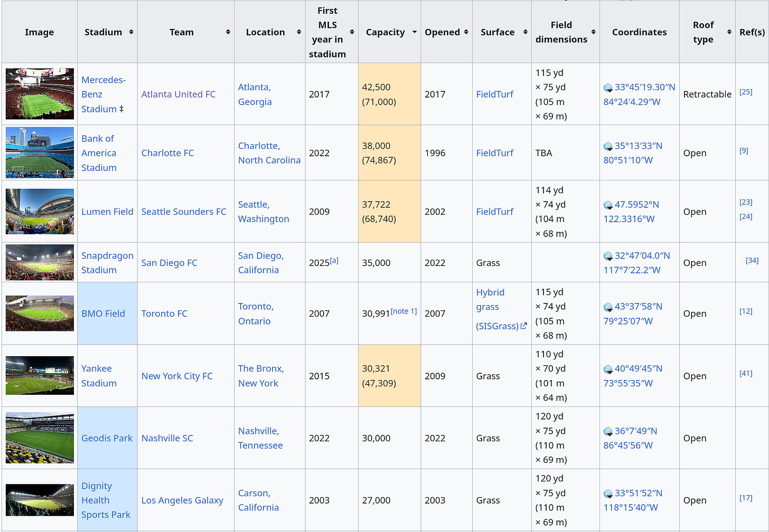The width and height of the screenshot is (769, 532).
Task: Open reference [41] citation
Action: click(x=746, y=373)
